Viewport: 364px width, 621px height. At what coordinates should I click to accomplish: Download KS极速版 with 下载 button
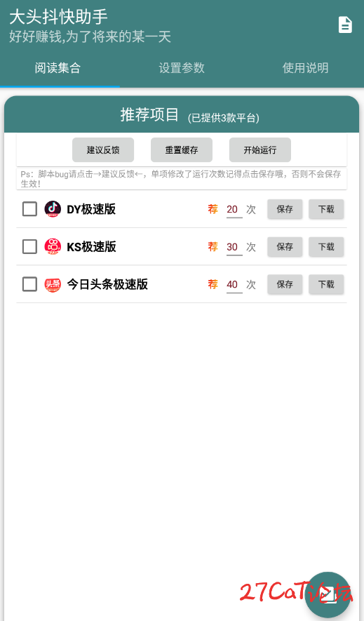[326, 247]
